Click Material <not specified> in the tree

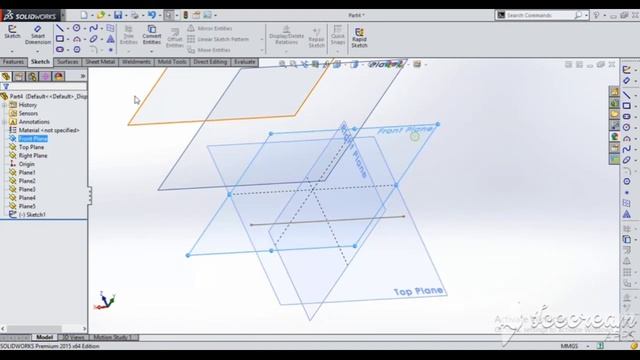[x=49, y=130]
